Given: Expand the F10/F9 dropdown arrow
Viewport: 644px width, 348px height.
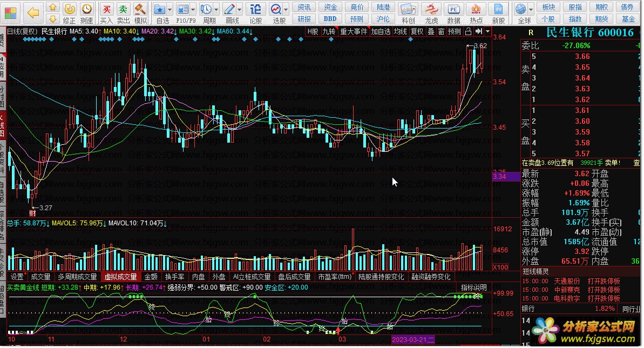Looking at the screenshot, I should click(193, 9).
